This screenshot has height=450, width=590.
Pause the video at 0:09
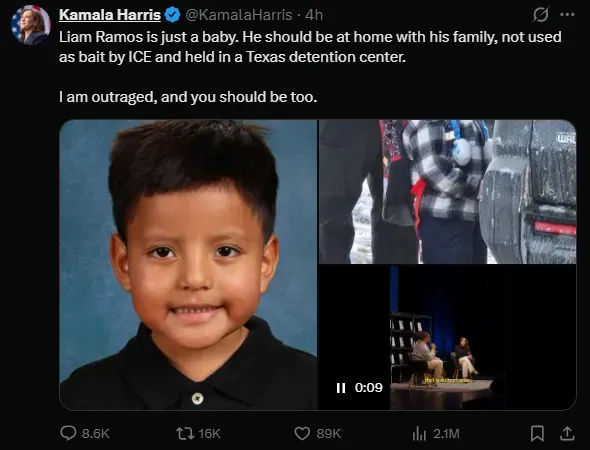click(x=341, y=388)
